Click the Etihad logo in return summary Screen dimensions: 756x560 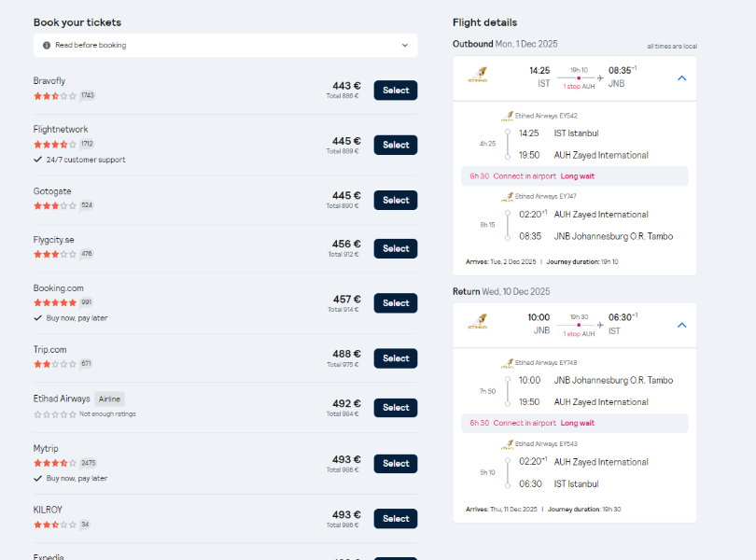[x=478, y=322]
